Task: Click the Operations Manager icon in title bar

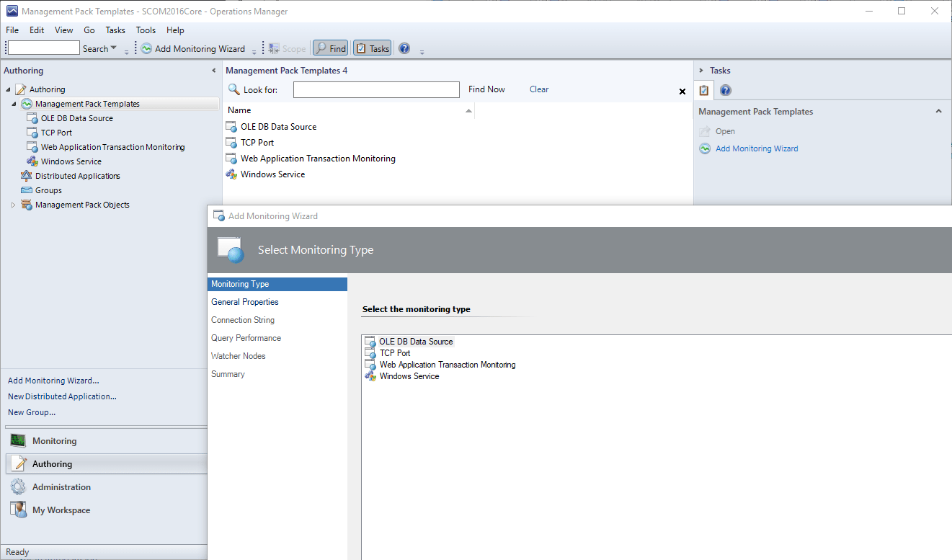Action: click(x=12, y=12)
